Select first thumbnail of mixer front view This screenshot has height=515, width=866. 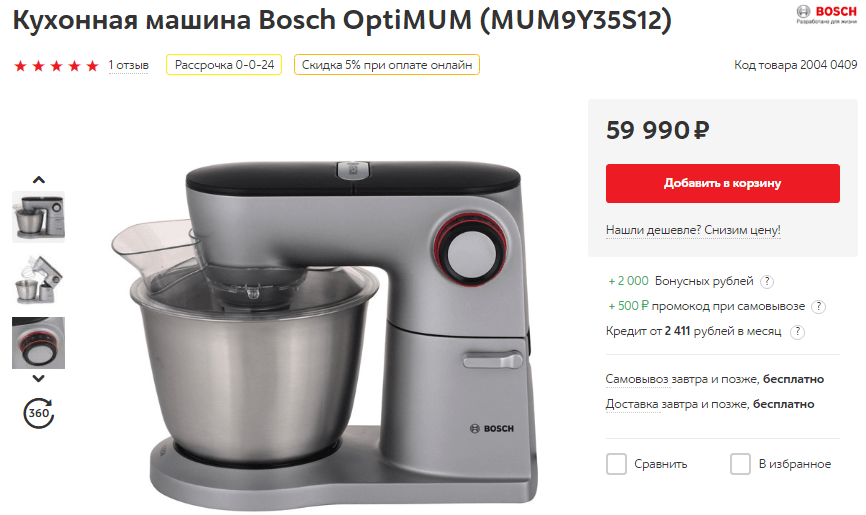point(39,217)
